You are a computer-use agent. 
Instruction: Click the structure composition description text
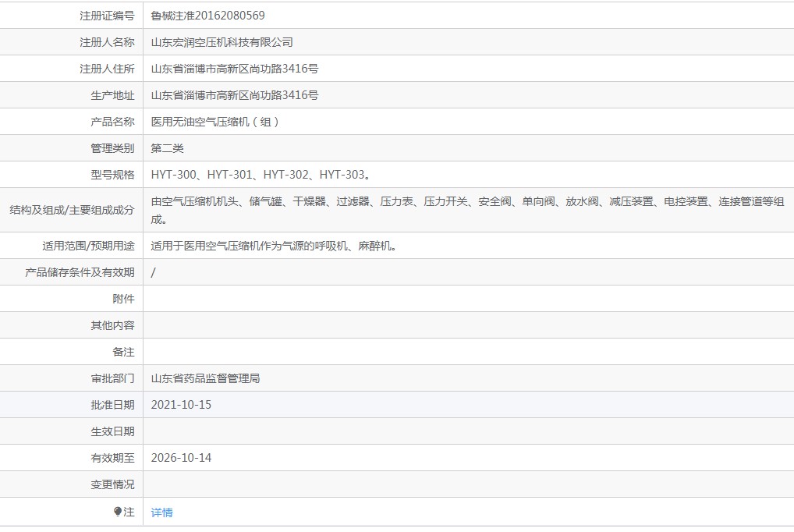(467, 210)
